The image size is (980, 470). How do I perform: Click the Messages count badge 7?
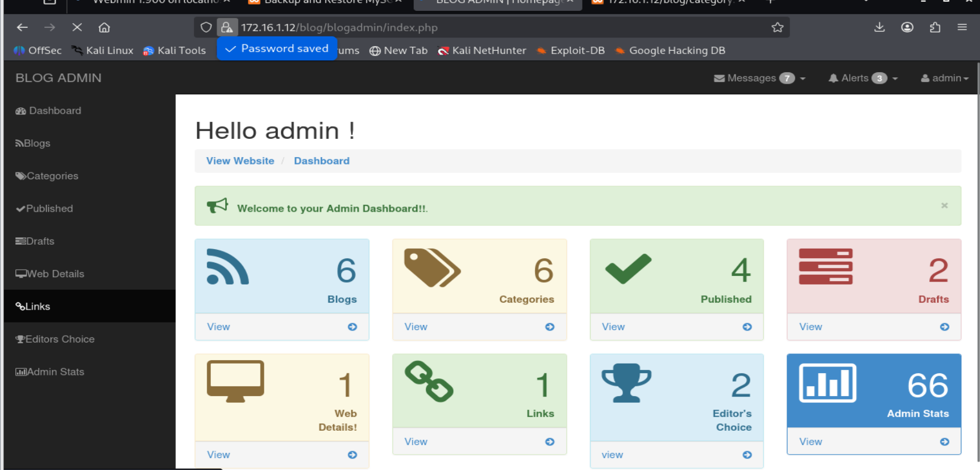[x=787, y=78]
